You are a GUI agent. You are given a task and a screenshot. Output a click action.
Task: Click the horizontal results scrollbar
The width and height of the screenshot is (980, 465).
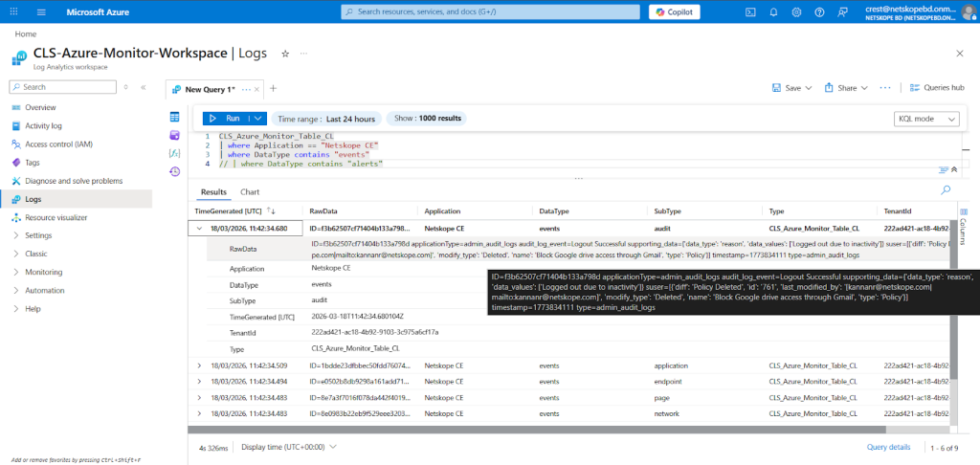(x=536, y=430)
